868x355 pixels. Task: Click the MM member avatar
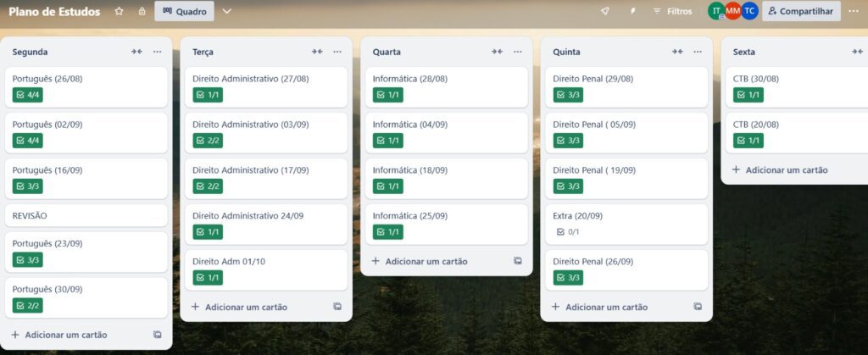click(x=732, y=11)
